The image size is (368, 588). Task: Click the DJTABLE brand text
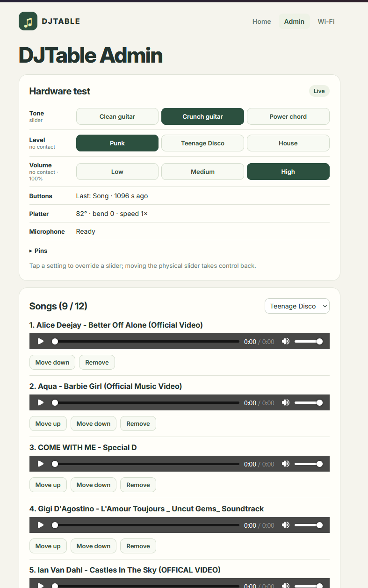[x=61, y=21]
